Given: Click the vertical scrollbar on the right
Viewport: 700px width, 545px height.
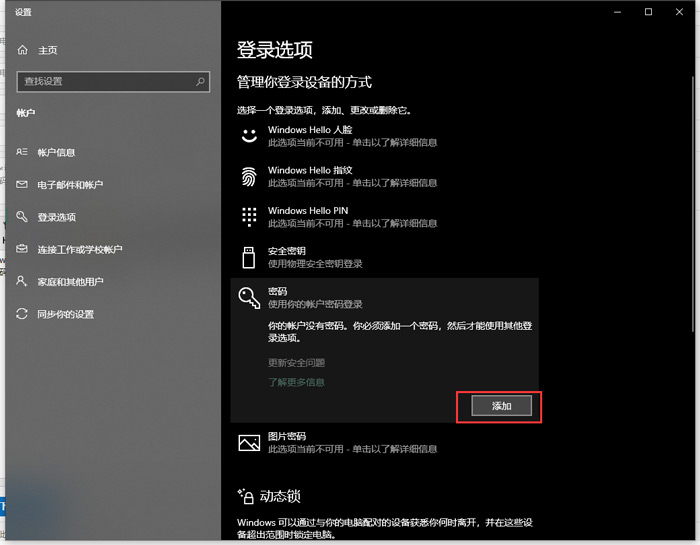Looking at the screenshot, I should pos(692,204).
